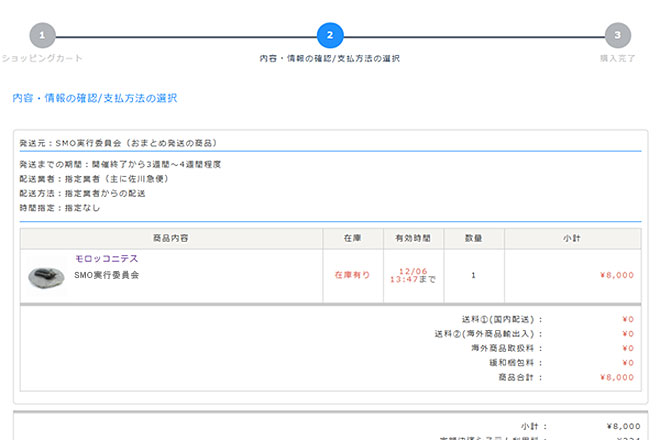Click the 在庫 column header
Screen dimensions: 660x440
(x=352, y=238)
